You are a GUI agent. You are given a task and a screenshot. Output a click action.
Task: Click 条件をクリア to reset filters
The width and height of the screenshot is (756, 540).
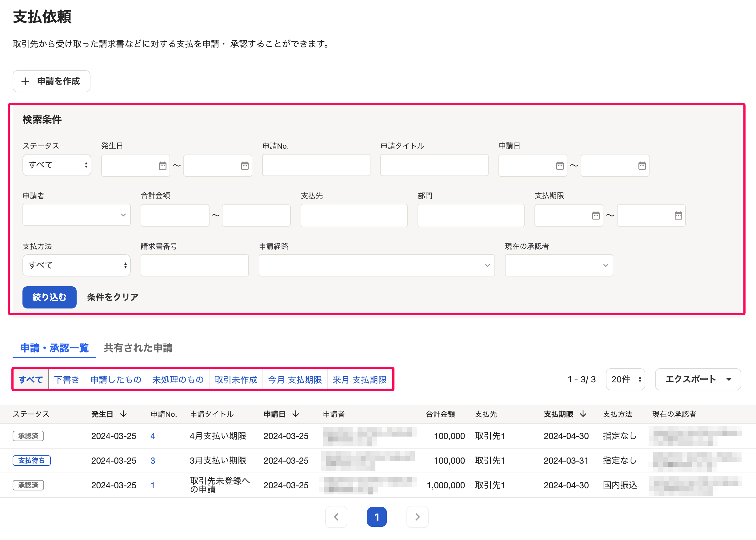click(x=113, y=297)
